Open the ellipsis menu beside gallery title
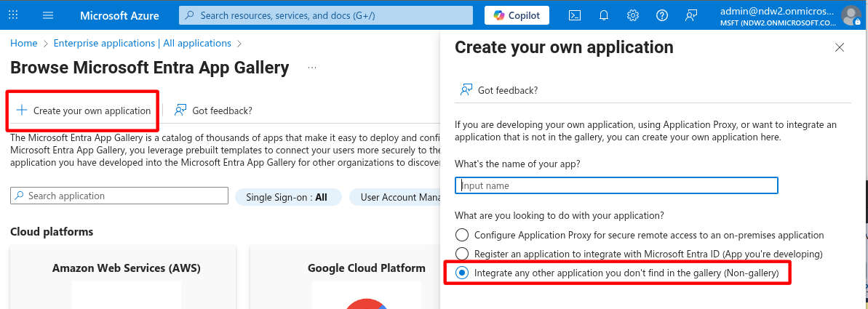Viewport: 868px width, 309px height. 312,68
